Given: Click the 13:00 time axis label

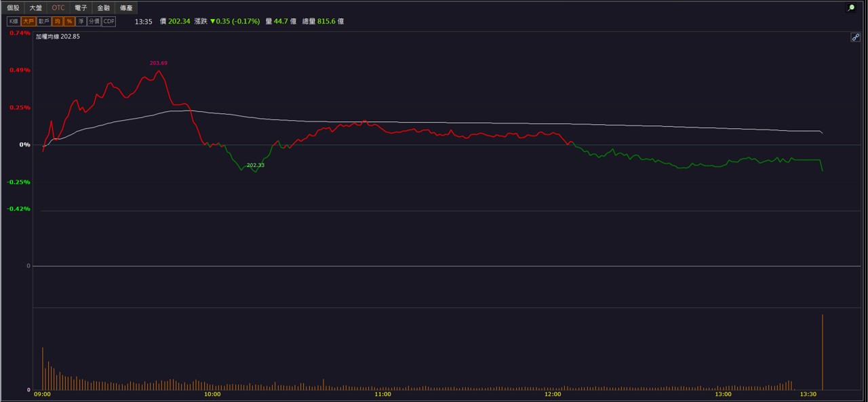Looking at the screenshot, I should click(x=723, y=395).
